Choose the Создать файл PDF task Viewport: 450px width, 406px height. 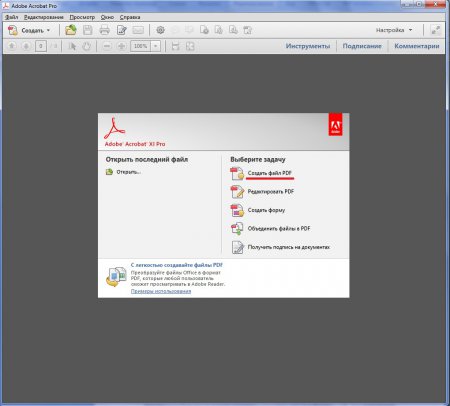(x=270, y=173)
